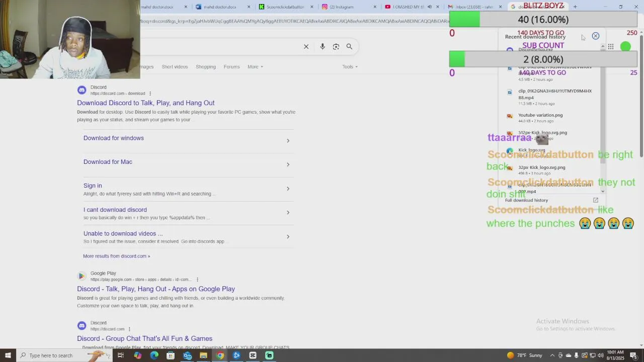Open Google Chrome taskbar icon
Screen dimensions: 644x362
tap(220, 355)
